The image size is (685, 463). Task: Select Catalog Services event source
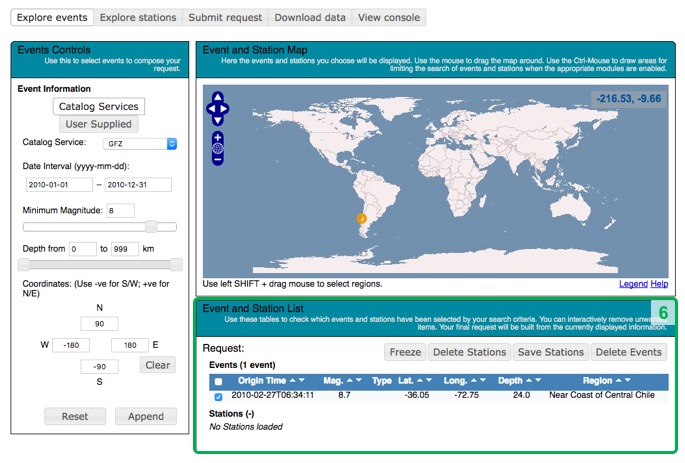tap(99, 107)
